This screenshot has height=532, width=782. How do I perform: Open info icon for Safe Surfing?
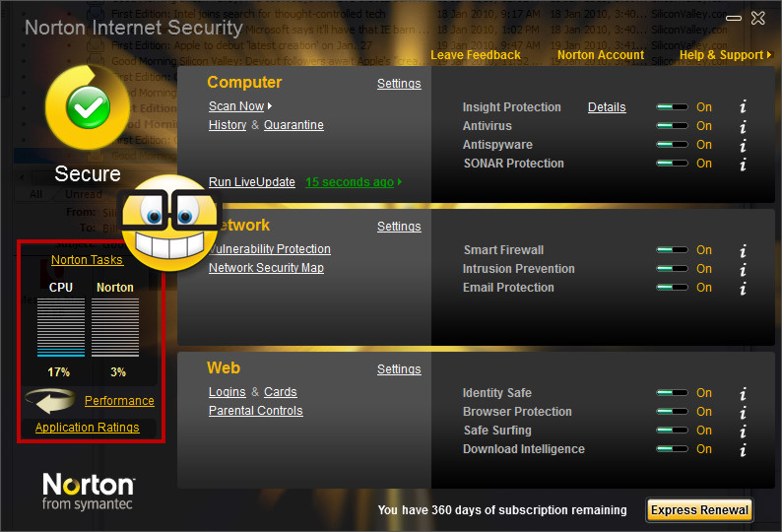tap(743, 431)
